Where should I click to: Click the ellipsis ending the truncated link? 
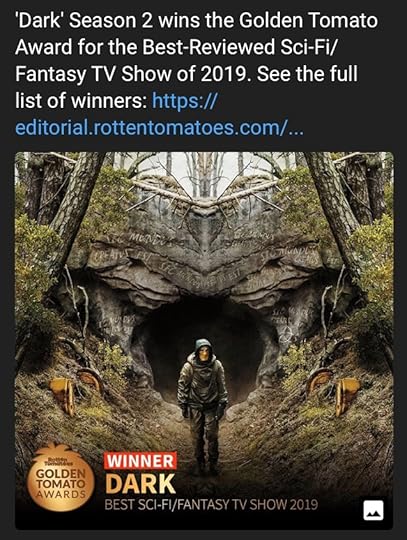pos(294,128)
